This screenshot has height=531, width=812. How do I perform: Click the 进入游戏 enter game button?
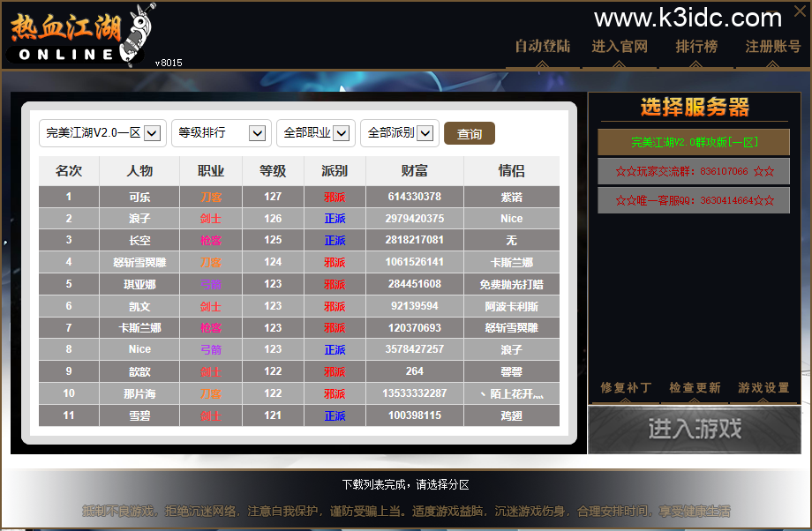(694, 430)
